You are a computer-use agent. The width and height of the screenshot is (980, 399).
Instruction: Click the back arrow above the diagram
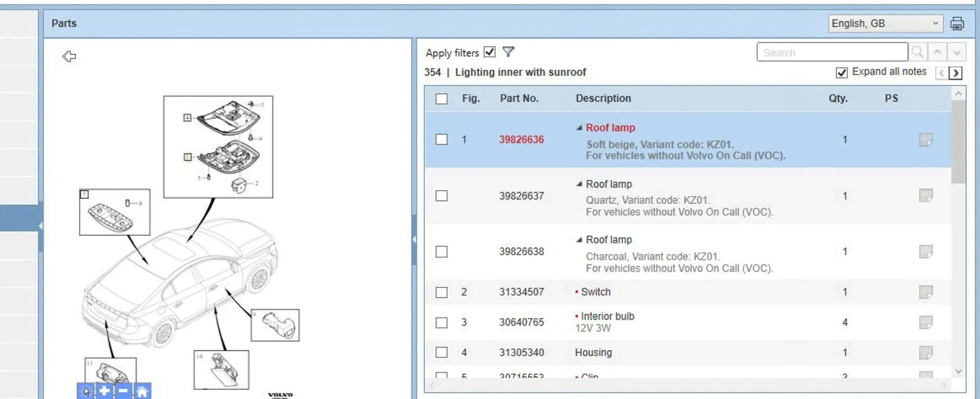pos(69,56)
